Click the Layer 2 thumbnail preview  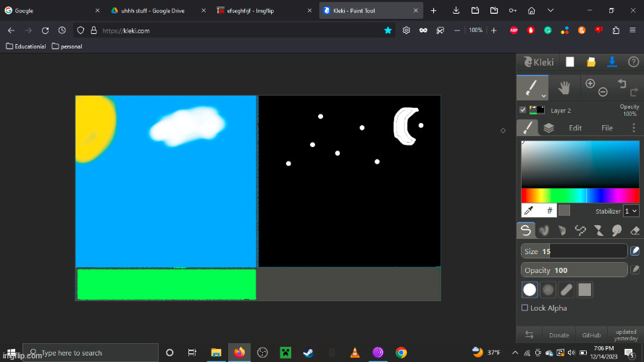point(537,110)
